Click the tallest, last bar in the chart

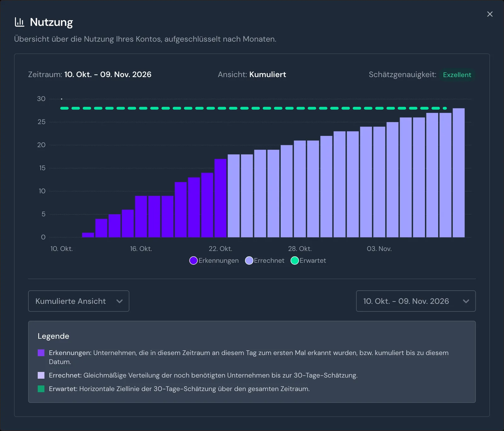(x=459, y=173)
